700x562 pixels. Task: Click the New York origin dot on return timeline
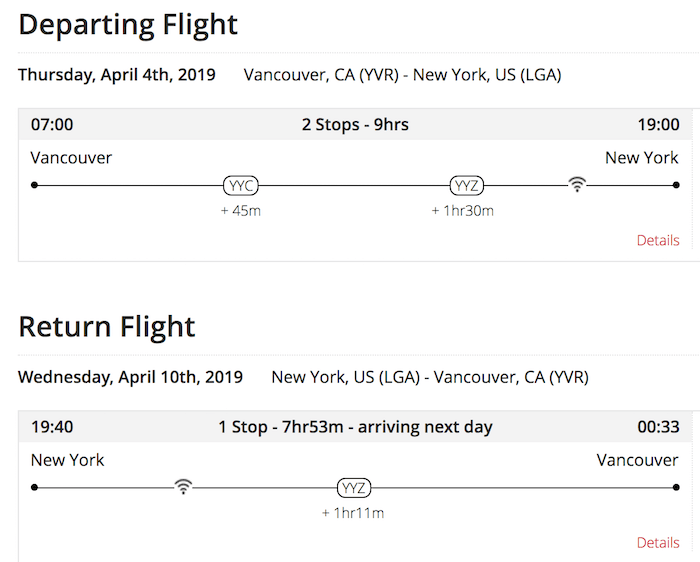34,487
